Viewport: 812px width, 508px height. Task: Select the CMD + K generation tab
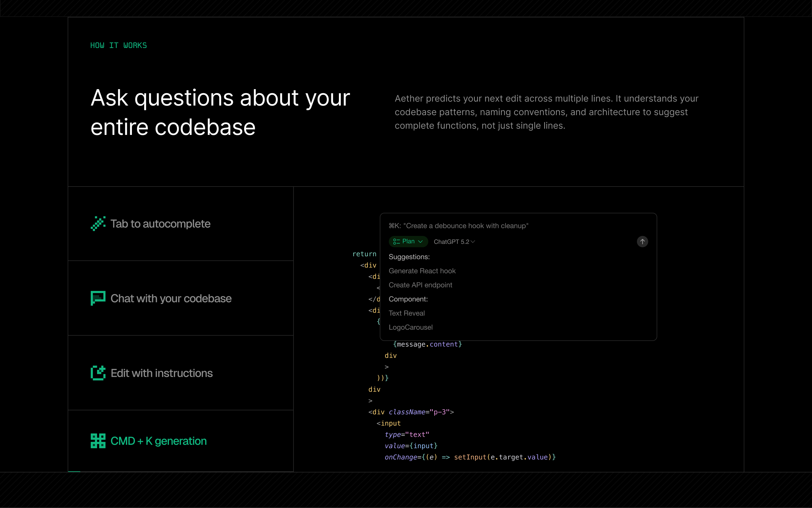pos(180,441)
